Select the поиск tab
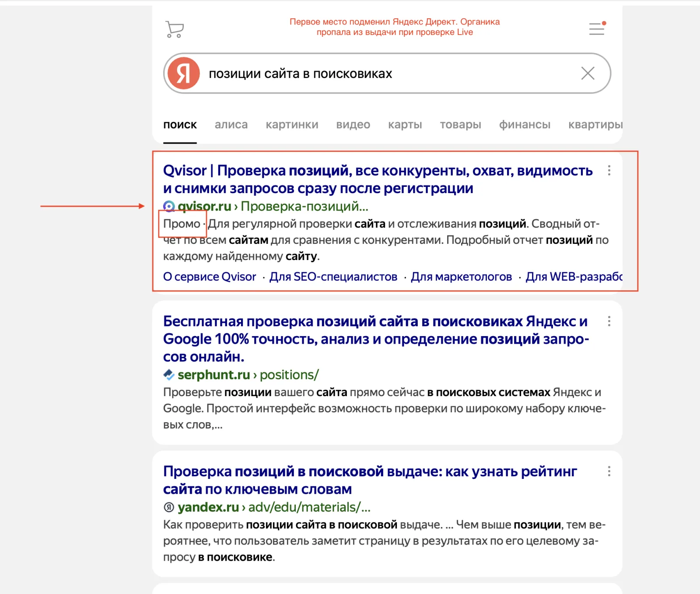 180,125
